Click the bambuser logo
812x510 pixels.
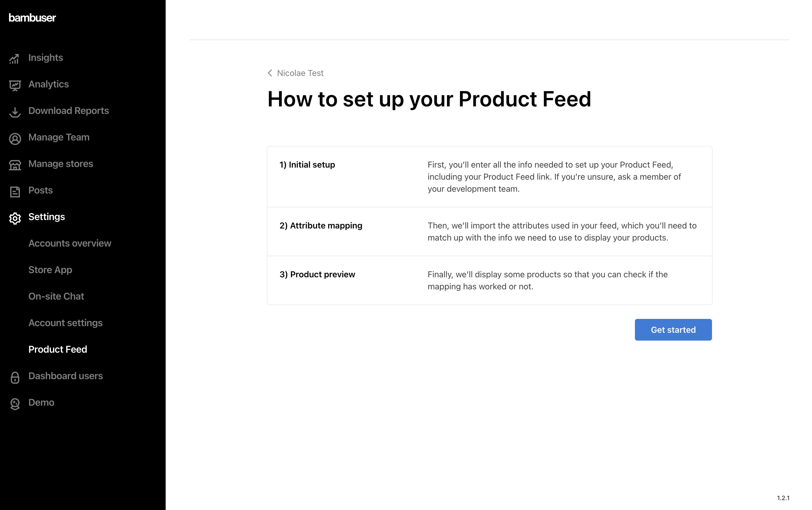point(32,17)
